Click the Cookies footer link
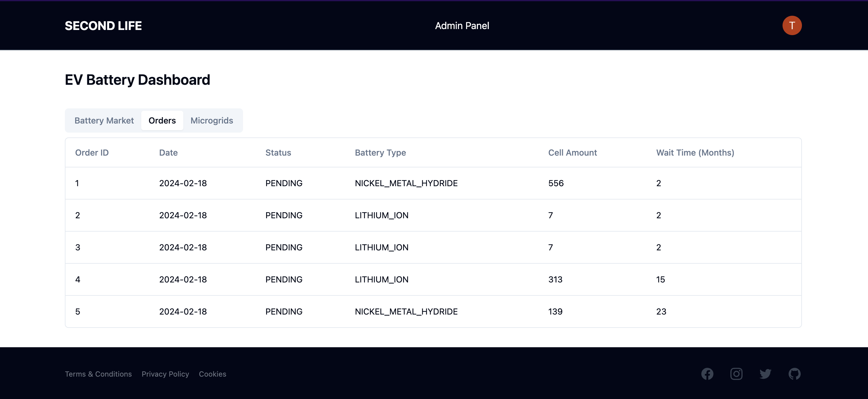This screenshot has width=868, height=399. [212, 374]
